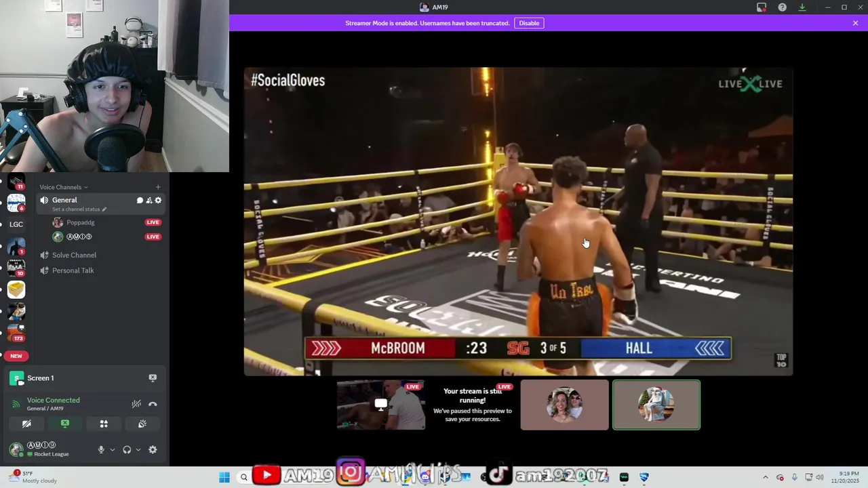Select user Poppaddg in voice channel
The height and width of the screenshot is (488, 868).
81,222
